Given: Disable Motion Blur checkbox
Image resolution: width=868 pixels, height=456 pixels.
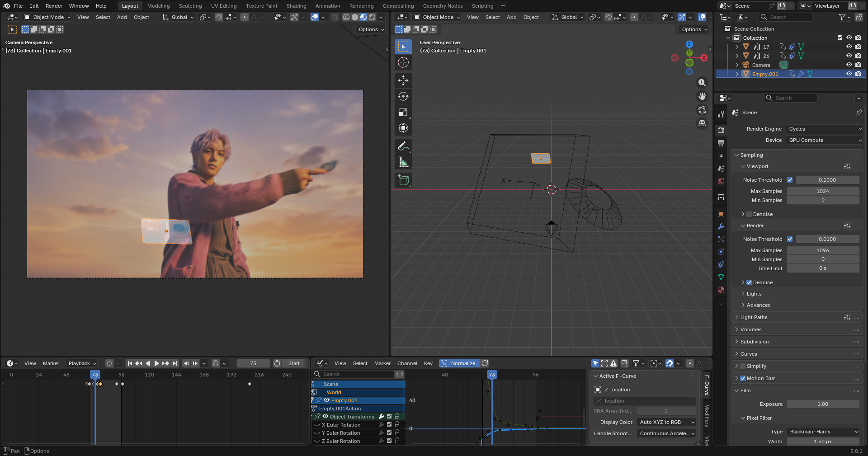Looking at the screenshot, I should (x=743, y=378).
